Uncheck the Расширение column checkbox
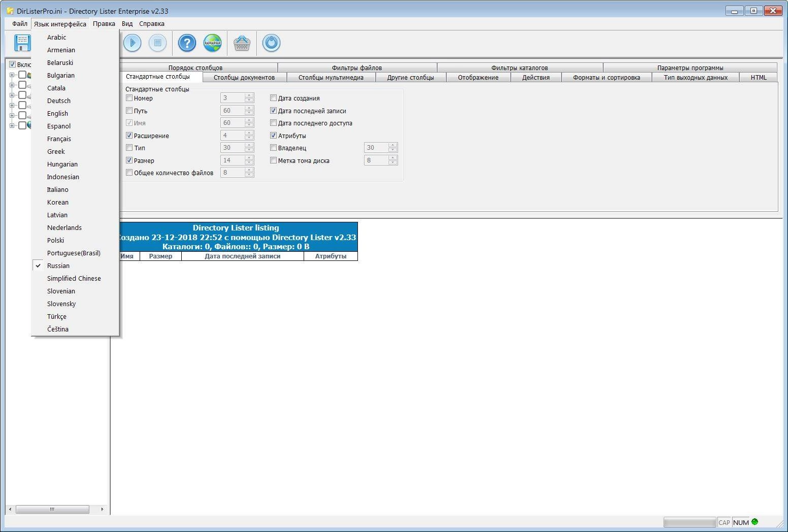 click(x=129, y=136)
